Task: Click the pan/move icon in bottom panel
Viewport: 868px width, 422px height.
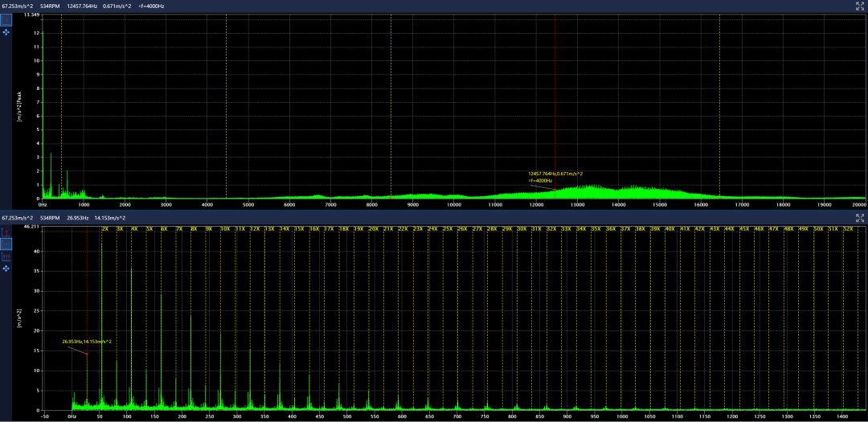Action: pyautogui.click(x=6, y=268)
